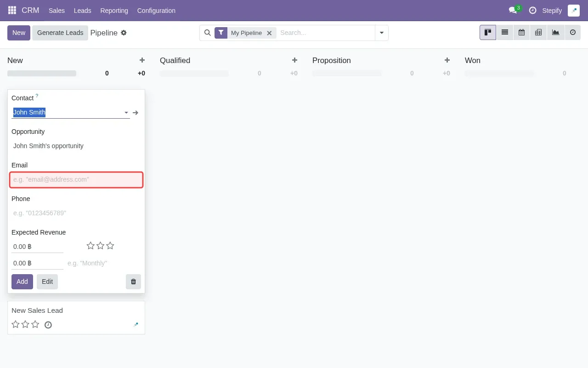Screen dimensions: 588x368
Task: Open the Reporting menu
Action: pyautogui.click(x=114, y=10)
